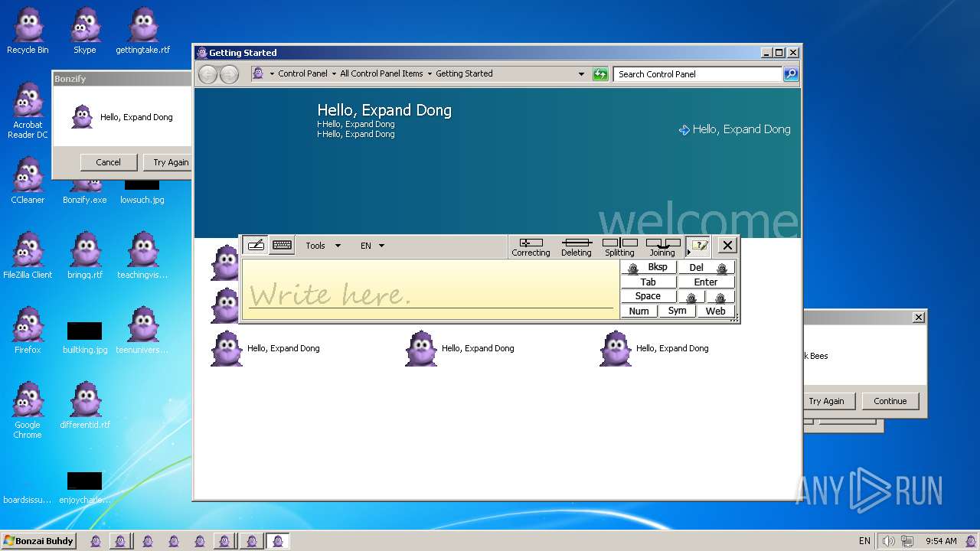Open the address bar history dropdown
This screenshot has height=551, width=980.
point(581,74)
